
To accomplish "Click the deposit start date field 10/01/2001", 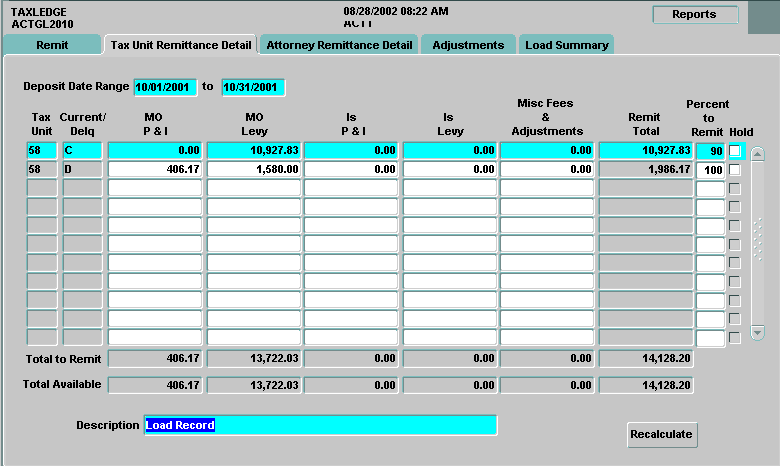I will (165, 87).
